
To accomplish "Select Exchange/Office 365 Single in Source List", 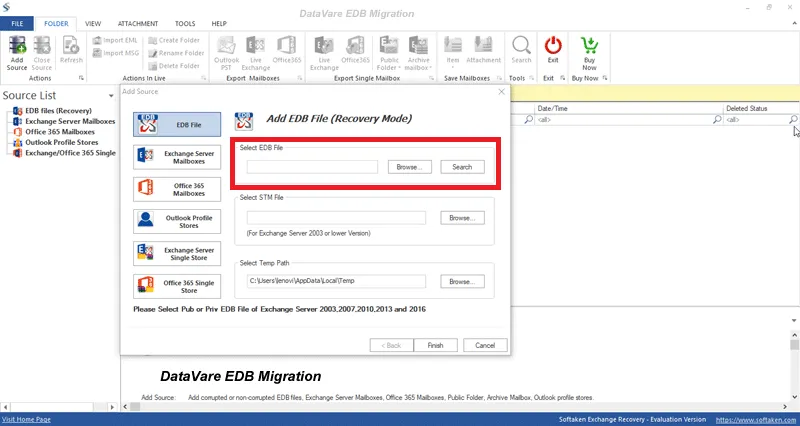I will point(64,153).
